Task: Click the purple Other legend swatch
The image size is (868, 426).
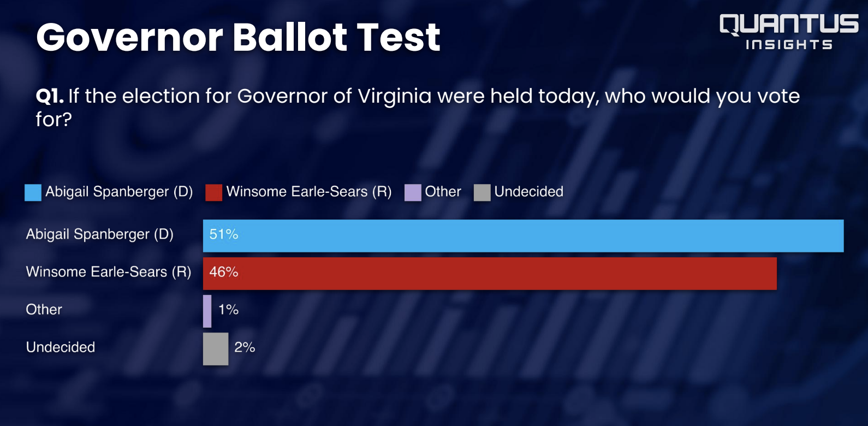Action: click(x=413, y=192)
